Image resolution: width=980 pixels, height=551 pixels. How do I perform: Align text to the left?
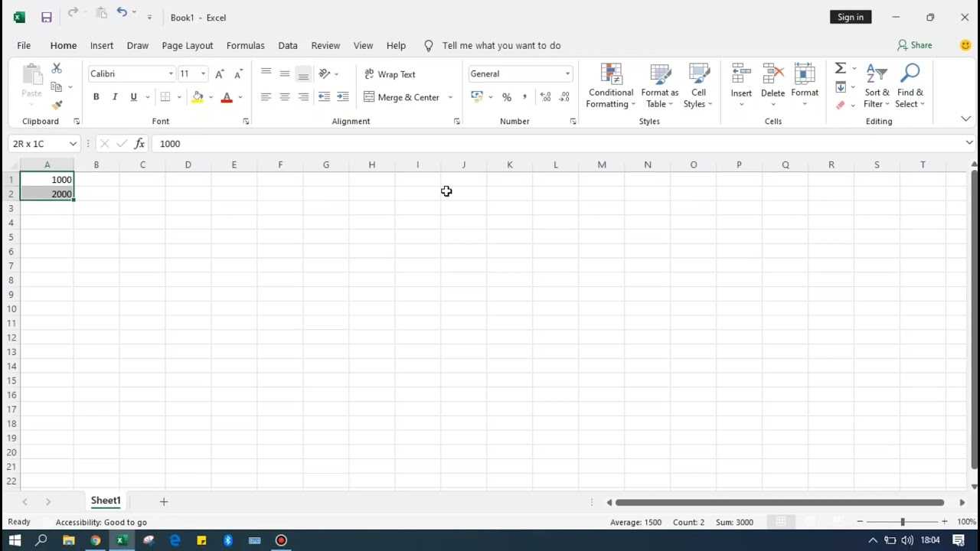point(266,97)
